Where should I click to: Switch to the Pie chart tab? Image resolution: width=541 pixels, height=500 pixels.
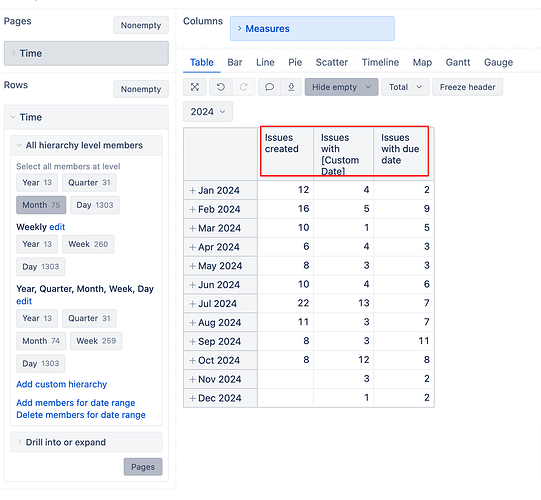pos(295,62)
